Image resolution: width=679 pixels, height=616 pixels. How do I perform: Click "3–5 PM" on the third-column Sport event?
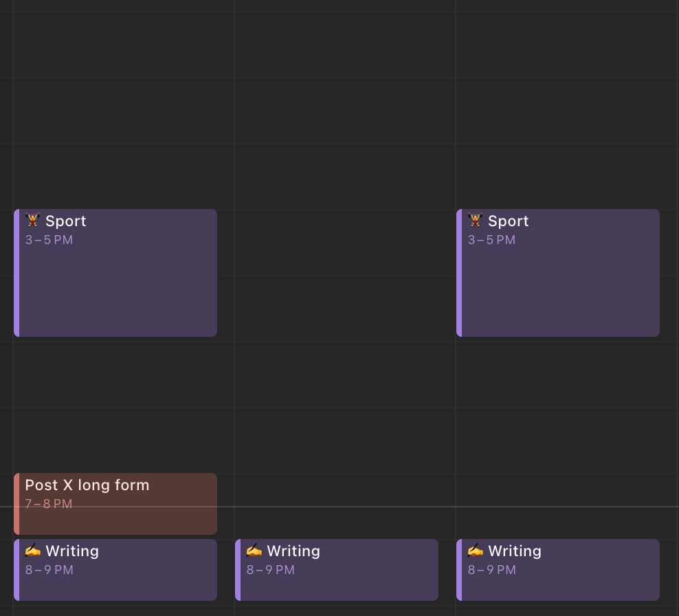pyautogui.click(x=491, y=239)
